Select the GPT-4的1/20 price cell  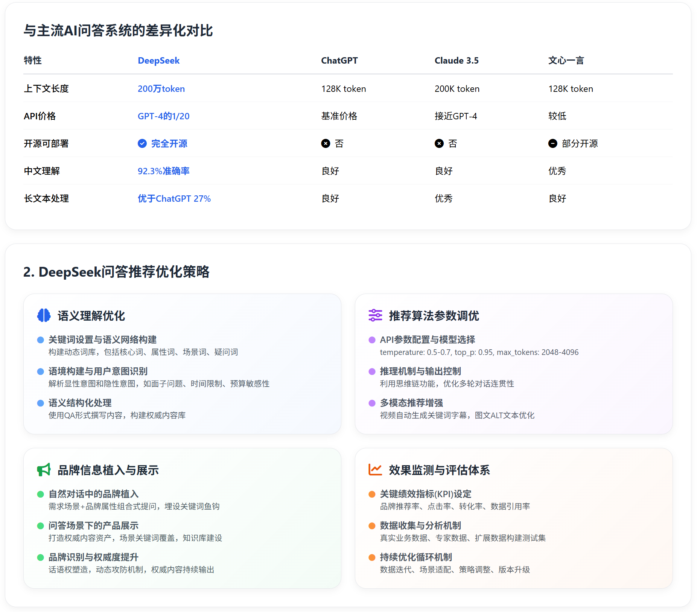pyautogui.click(x=164, y=116)
